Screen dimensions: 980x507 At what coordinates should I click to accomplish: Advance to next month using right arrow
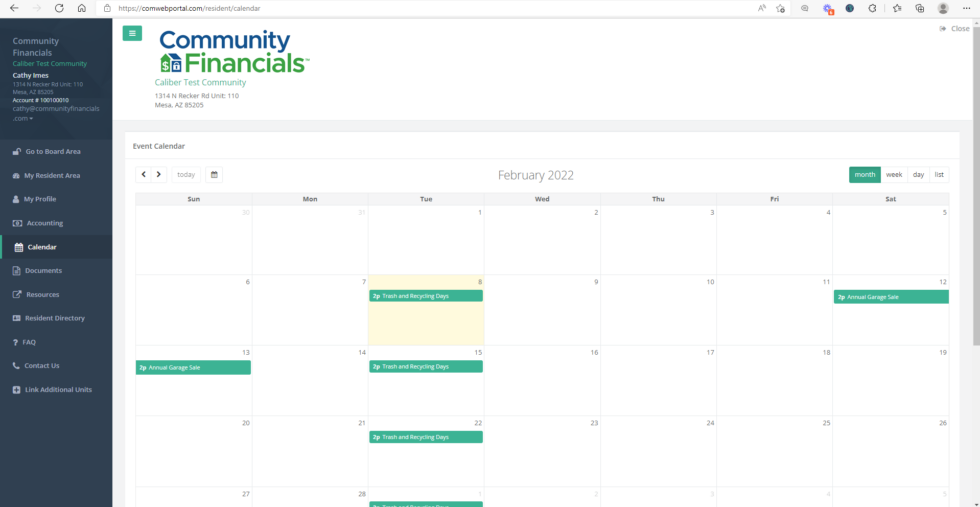159,175
